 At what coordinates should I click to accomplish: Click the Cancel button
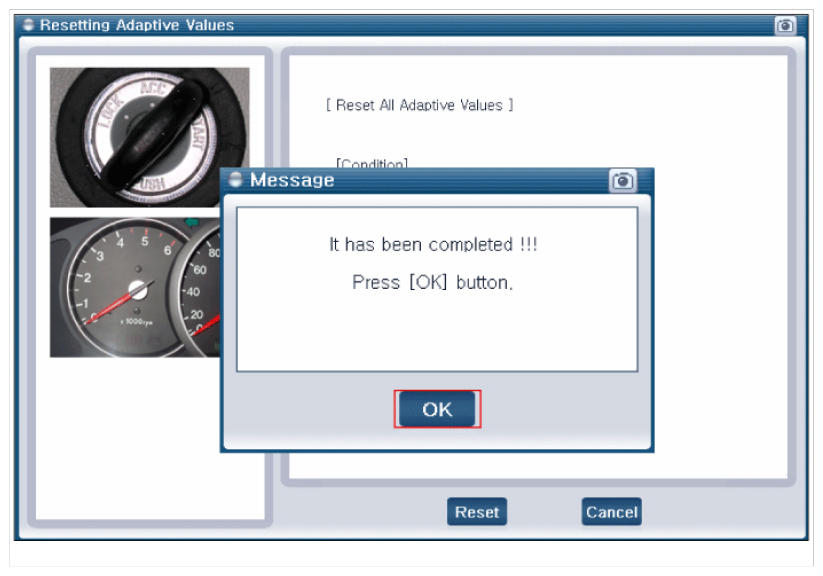coord(611,512)
